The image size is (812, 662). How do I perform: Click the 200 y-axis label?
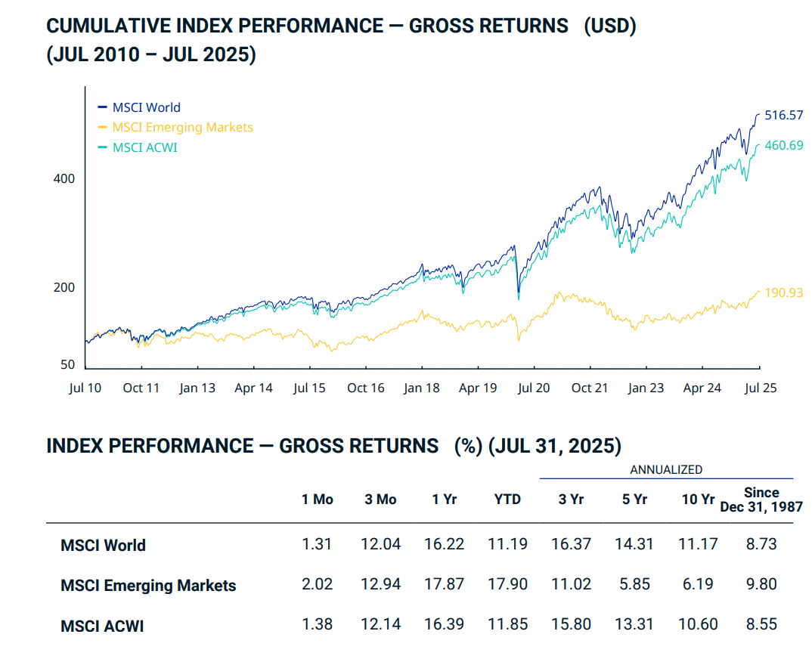(x=64, y=288)
